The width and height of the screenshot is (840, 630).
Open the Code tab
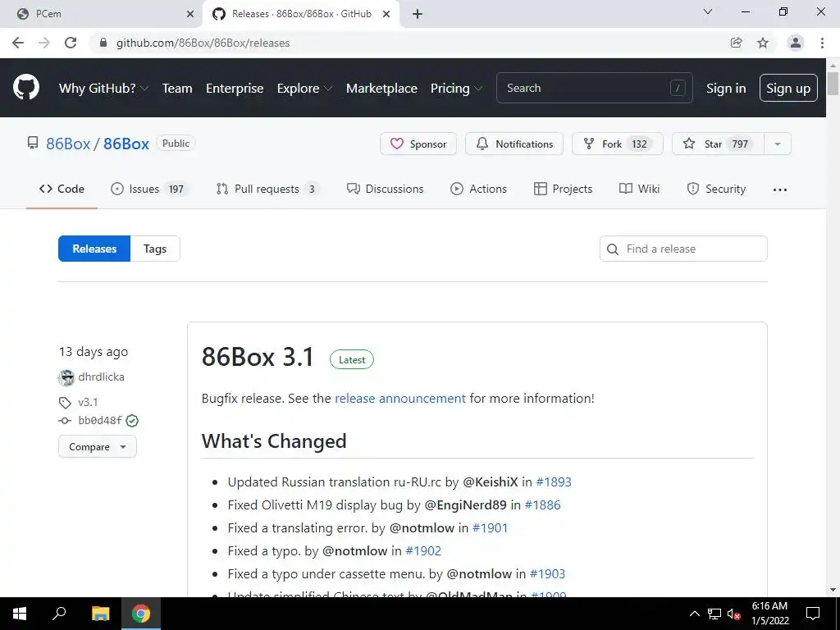pyautogui.click(x=62, y=189)
